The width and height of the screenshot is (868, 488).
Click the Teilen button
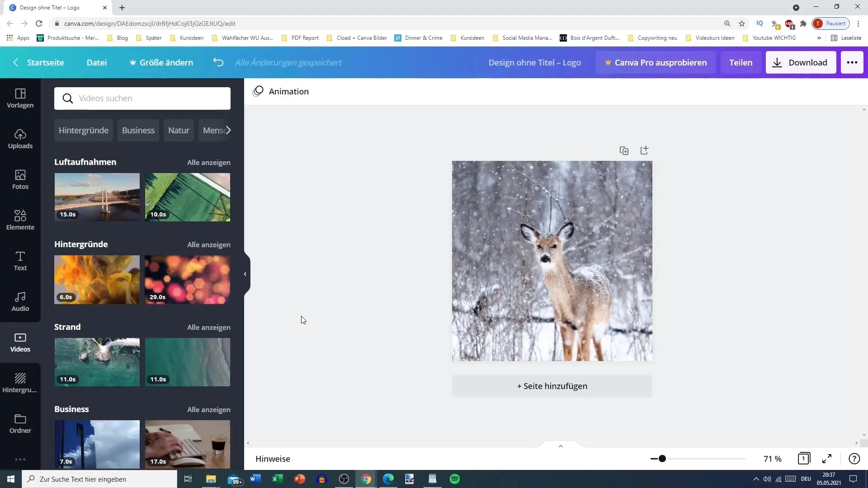(x=741, y=62)
